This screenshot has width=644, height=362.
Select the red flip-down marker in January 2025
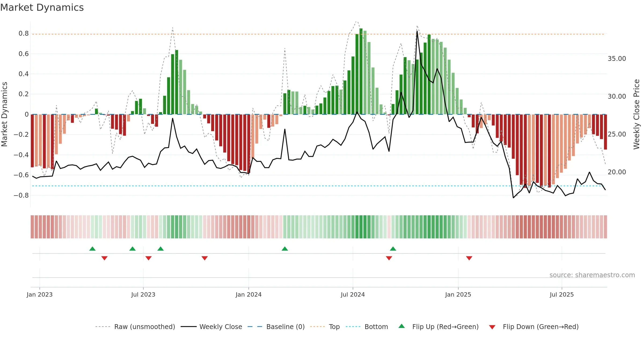469,258
